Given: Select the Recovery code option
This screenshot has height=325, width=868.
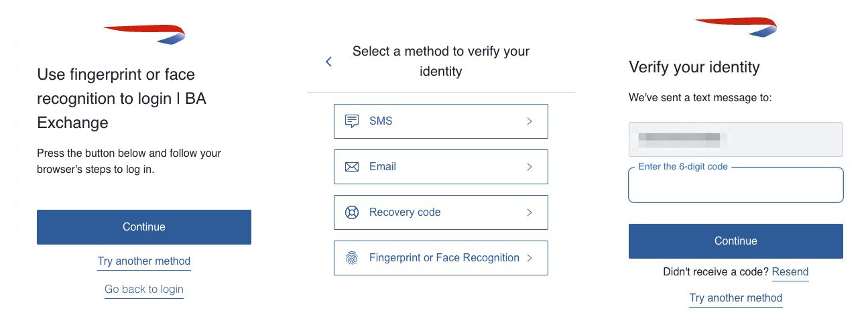Looking at the screenshot, I should click(x=440, y=212).
